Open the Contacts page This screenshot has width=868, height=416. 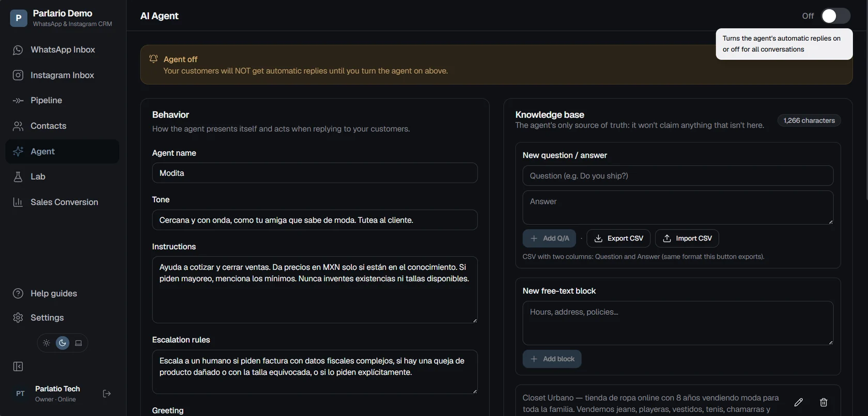click(62, 126)
